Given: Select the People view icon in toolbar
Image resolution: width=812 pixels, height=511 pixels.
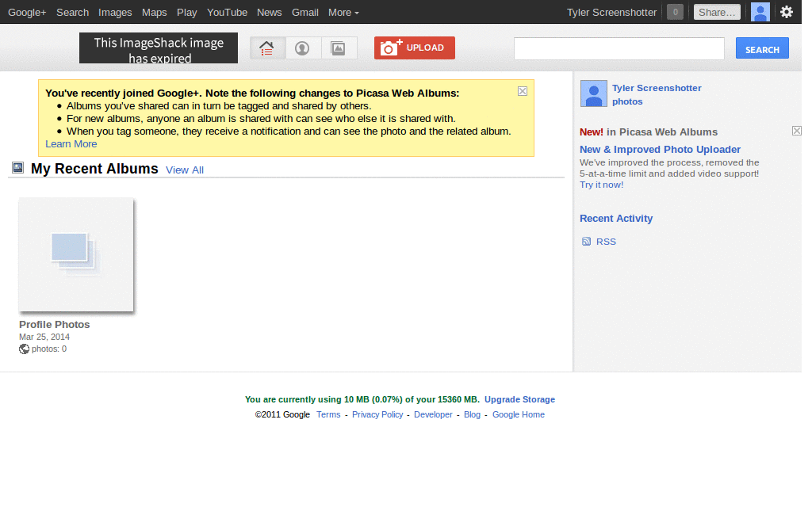Looking at the screenshot, I should pos(302,48).
